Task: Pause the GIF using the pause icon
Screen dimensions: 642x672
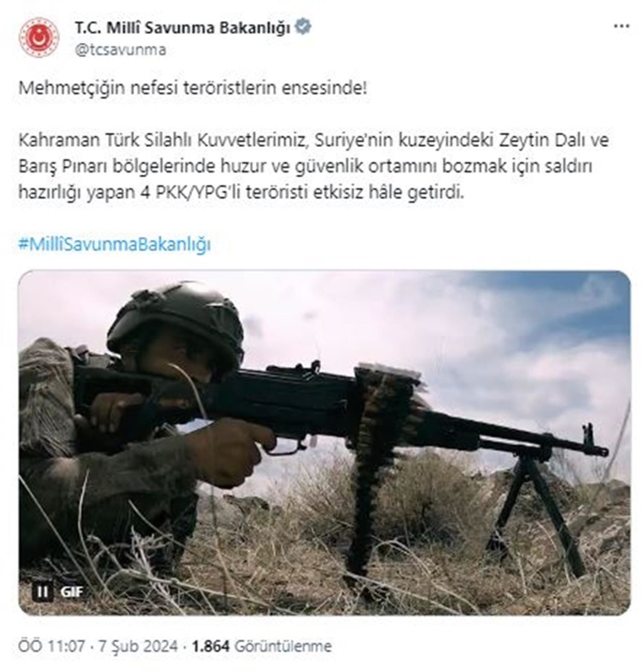Action: [x=42, y=592]
